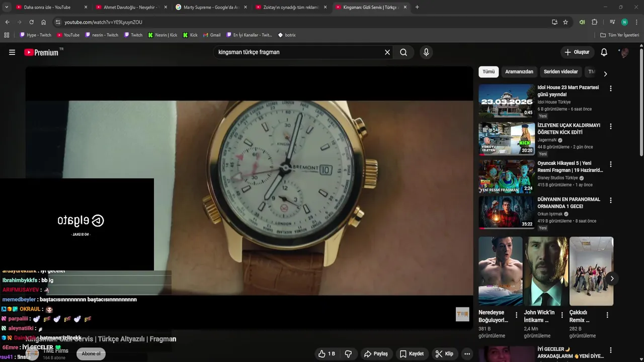
Task: Open options menu for Idol House video
Action: 611,88
